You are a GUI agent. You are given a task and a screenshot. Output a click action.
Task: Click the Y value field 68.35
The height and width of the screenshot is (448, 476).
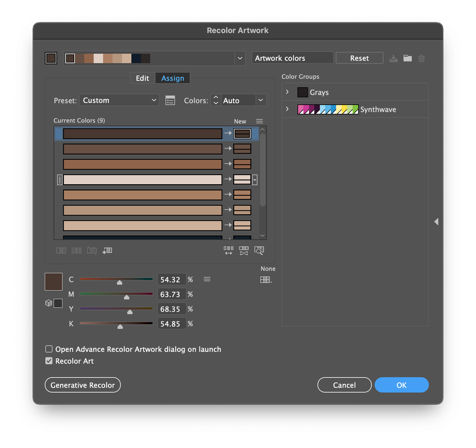172,309
